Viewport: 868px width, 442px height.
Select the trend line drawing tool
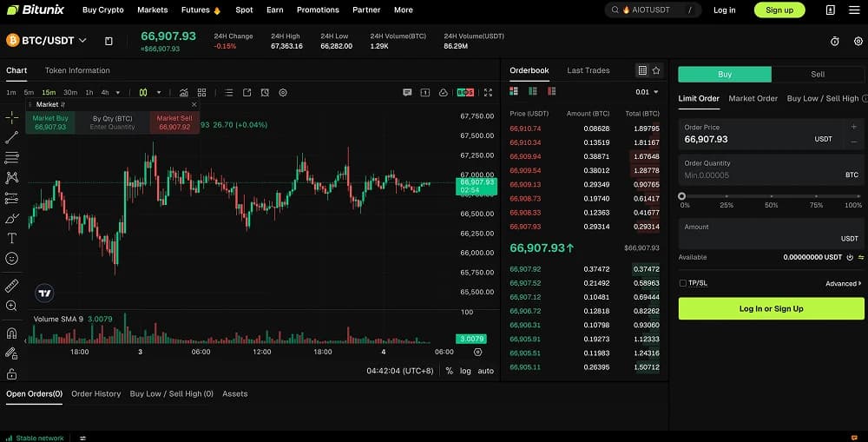click(x=11, y=137)
